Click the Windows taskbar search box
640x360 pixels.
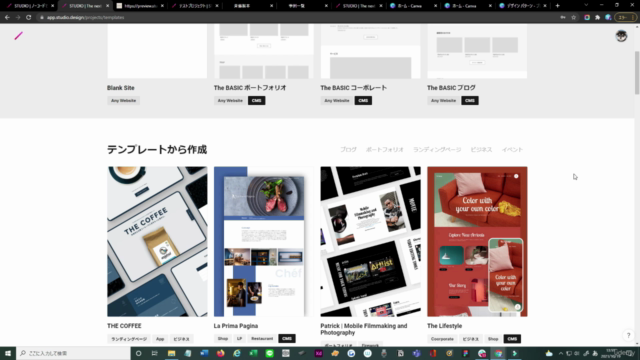point(73,353)
